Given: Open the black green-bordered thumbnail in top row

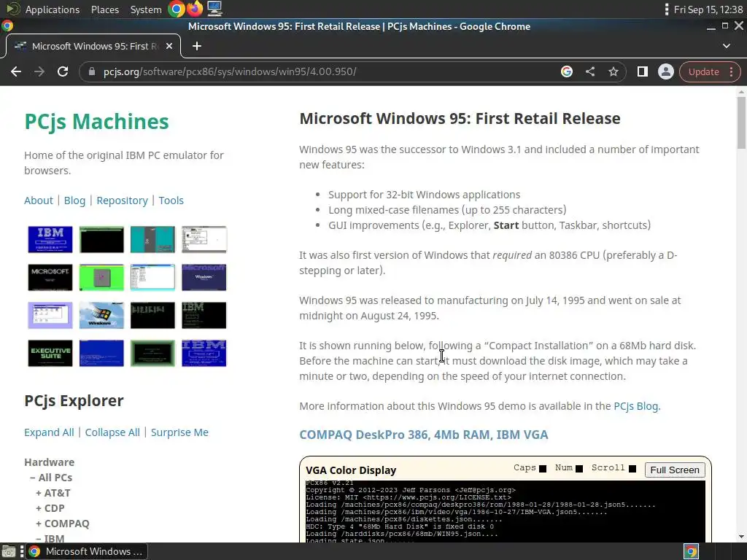Looking at the screenshot, I should [x=101, y=239].
